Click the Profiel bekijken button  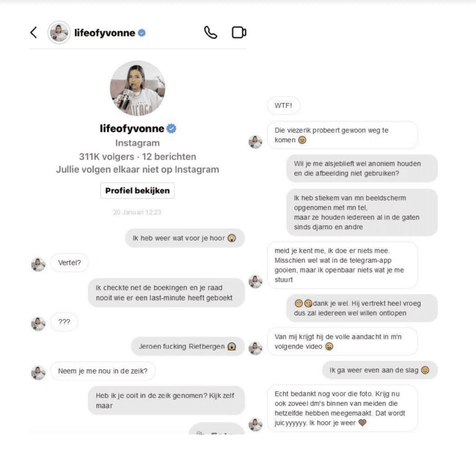[137, 190]
